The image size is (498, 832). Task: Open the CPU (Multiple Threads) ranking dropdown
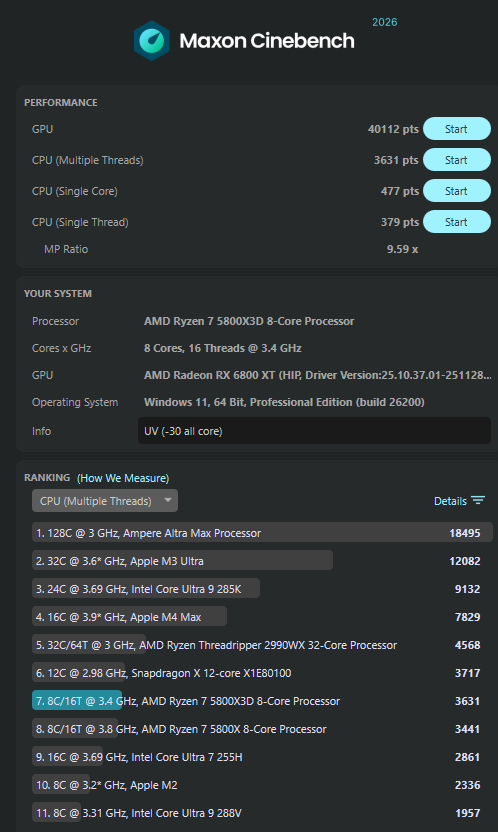[x=104, y=501]
